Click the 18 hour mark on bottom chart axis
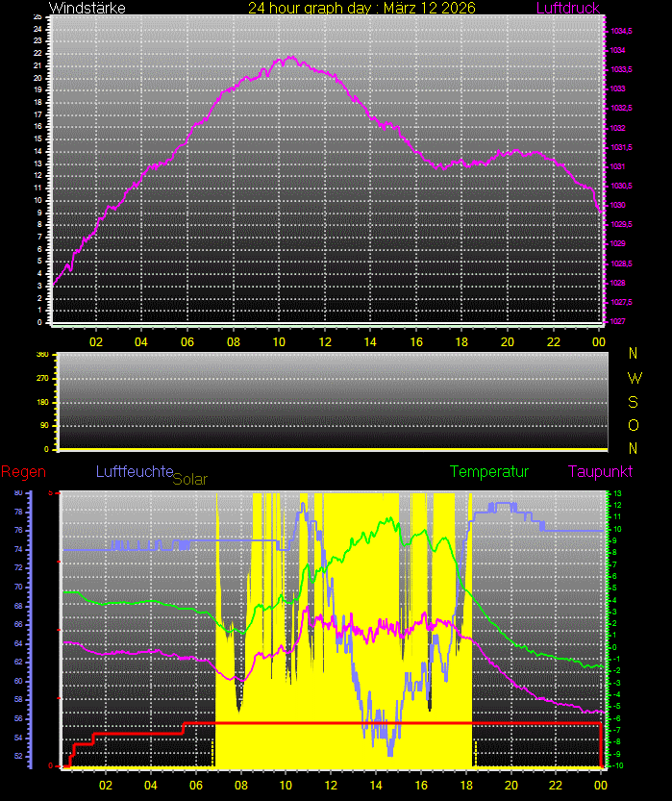This screenshot has width=672, height=801. [466, 784]
